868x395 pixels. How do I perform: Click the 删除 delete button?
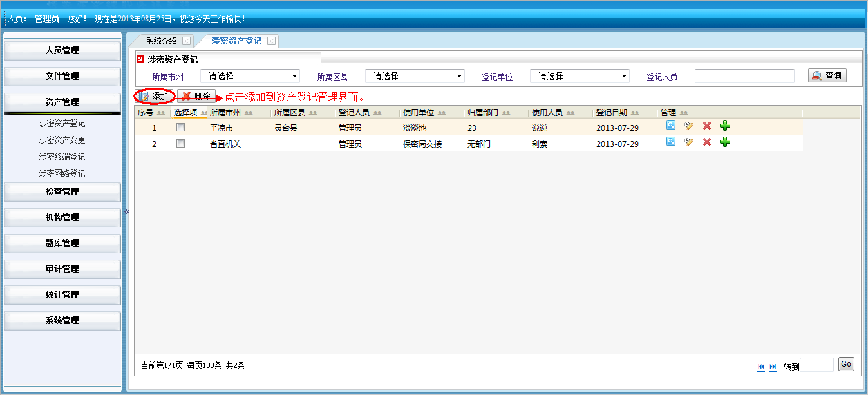point(196,96)
